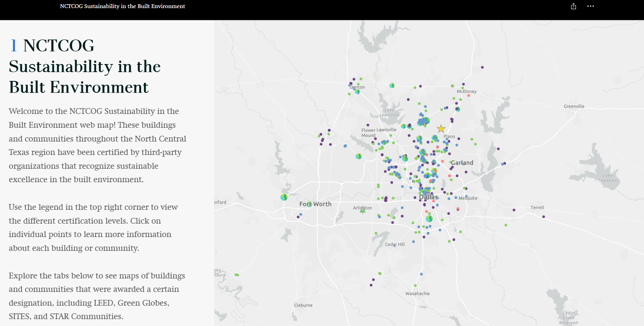Viewport: 644px width, 326px height.
Task: Open the more options ellipsis menu
Action: click(x=590, y=6)
